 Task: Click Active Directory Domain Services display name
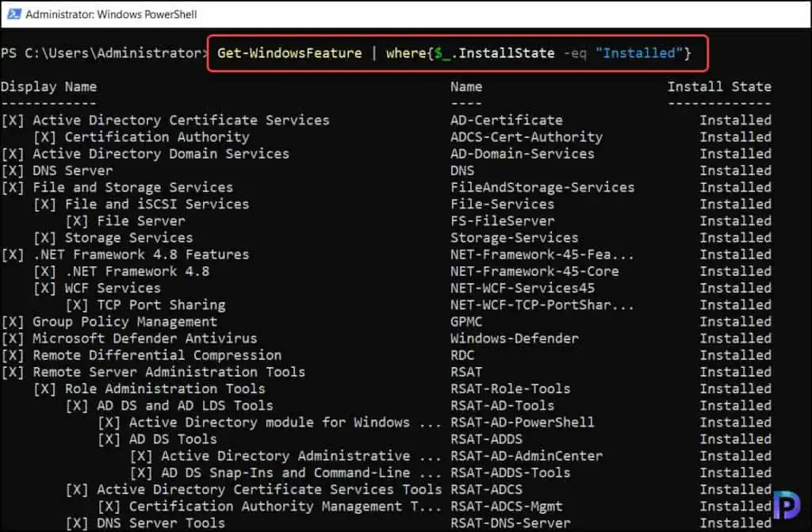click(x=161, y=154)
